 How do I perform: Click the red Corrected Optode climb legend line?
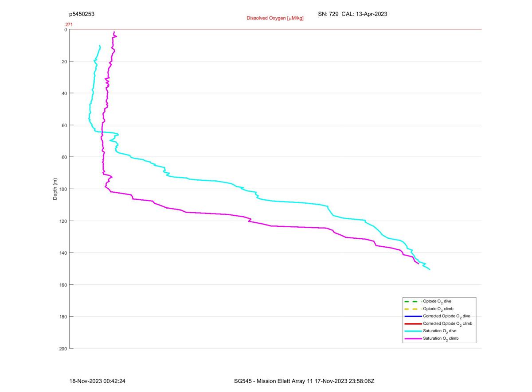413,324
